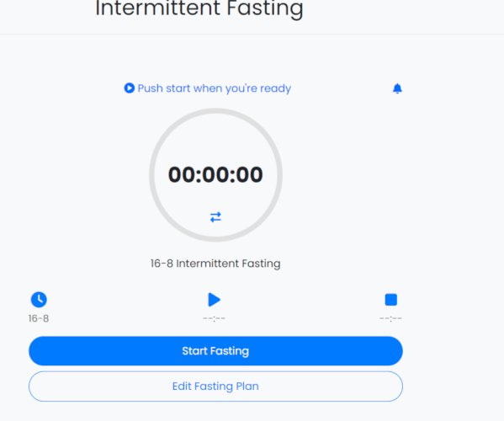Click the end time placeholder under stop icon
504x421 pixels.
pos(391,319)
